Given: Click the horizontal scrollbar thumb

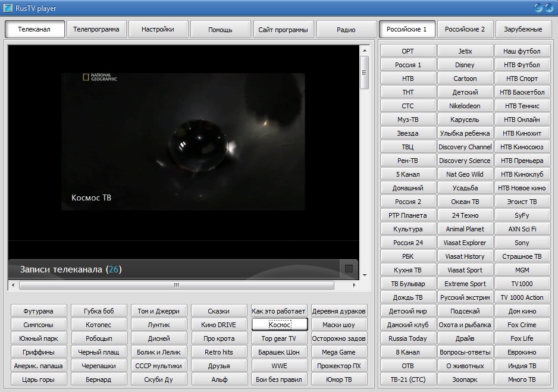Looking at the screenshot, I should tap(177, 285).
